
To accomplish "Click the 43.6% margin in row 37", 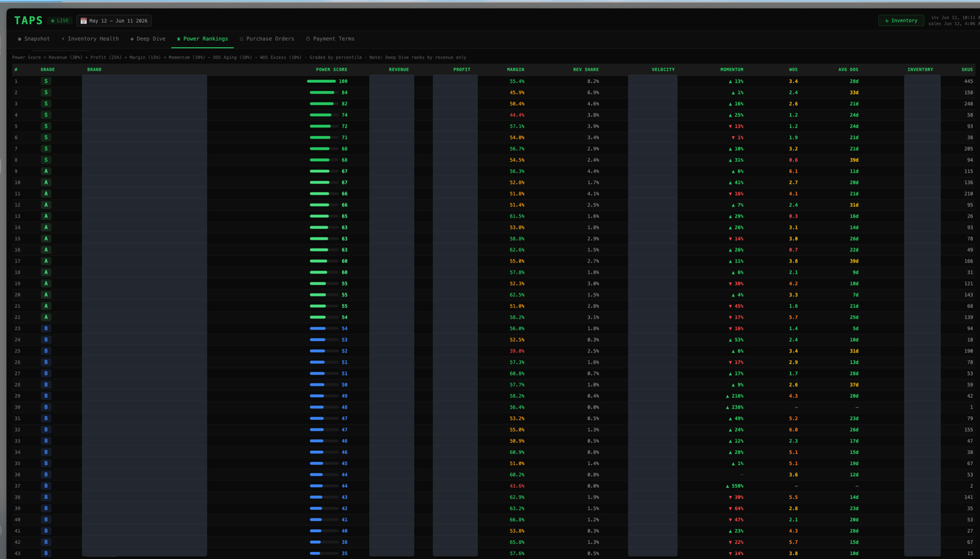I will (x=517, y=486).
